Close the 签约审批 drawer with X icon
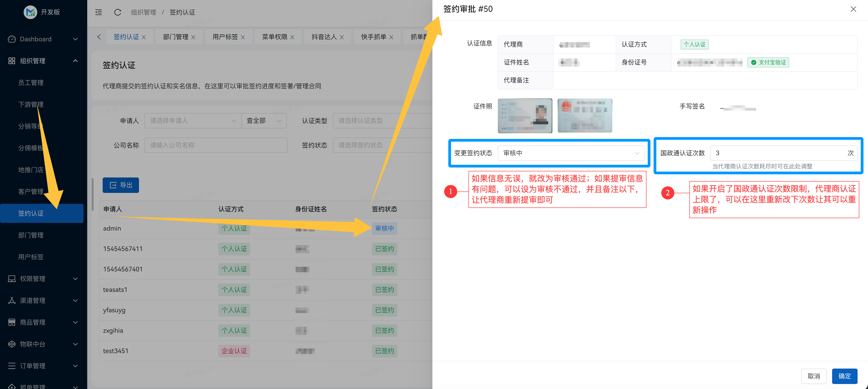 click(x=853, y=9)
